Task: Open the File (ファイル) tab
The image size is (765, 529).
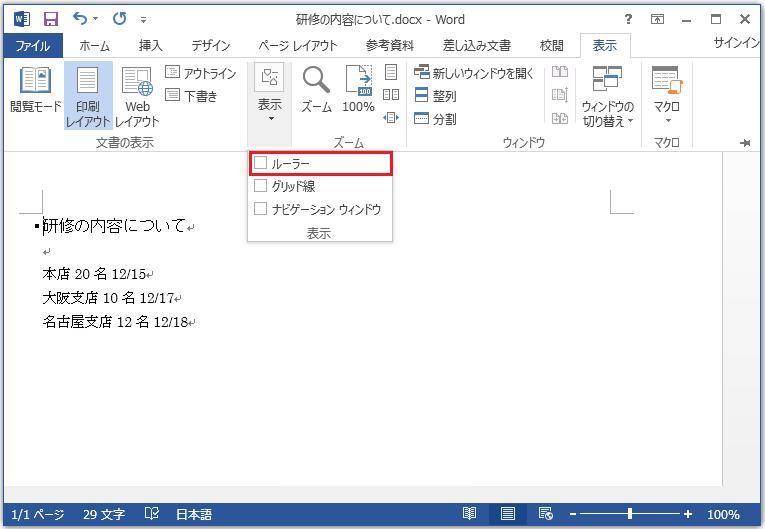Action: coord(33,45)
